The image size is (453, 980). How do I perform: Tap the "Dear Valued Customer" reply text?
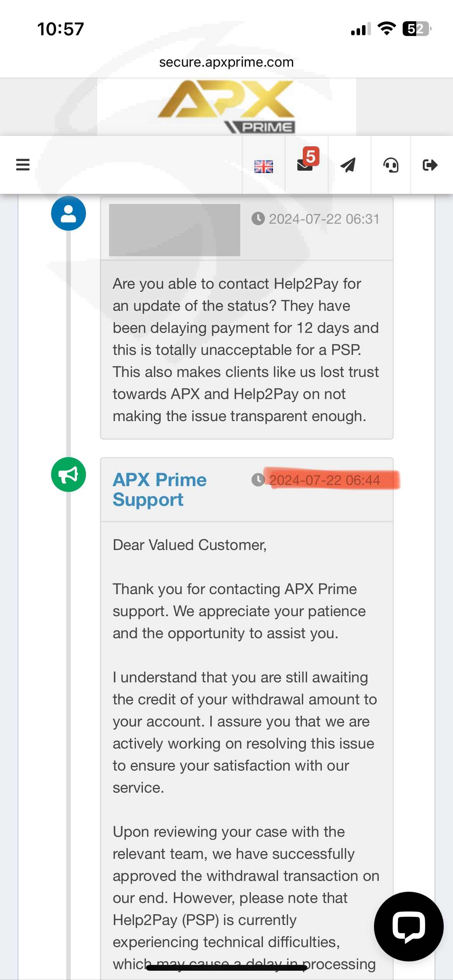(x=190, y=545)
